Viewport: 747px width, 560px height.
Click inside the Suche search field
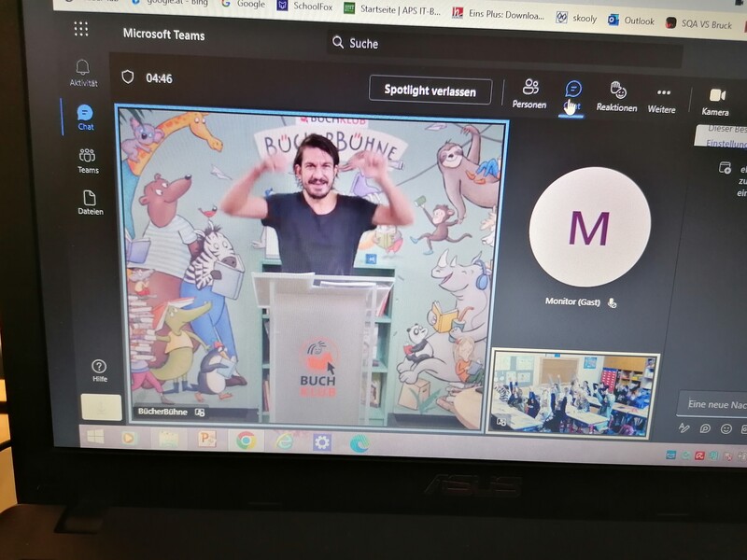coord(505,49)
